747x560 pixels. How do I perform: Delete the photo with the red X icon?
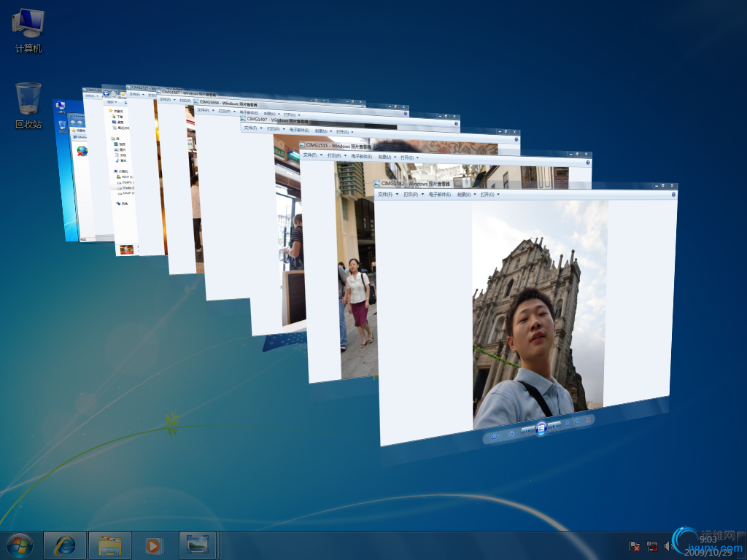tap(589, 420)
